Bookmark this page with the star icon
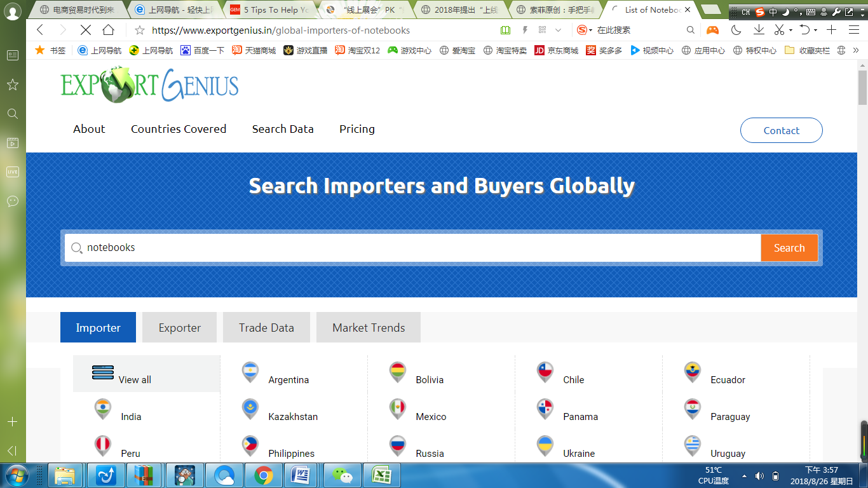 (x=140, y=30)
